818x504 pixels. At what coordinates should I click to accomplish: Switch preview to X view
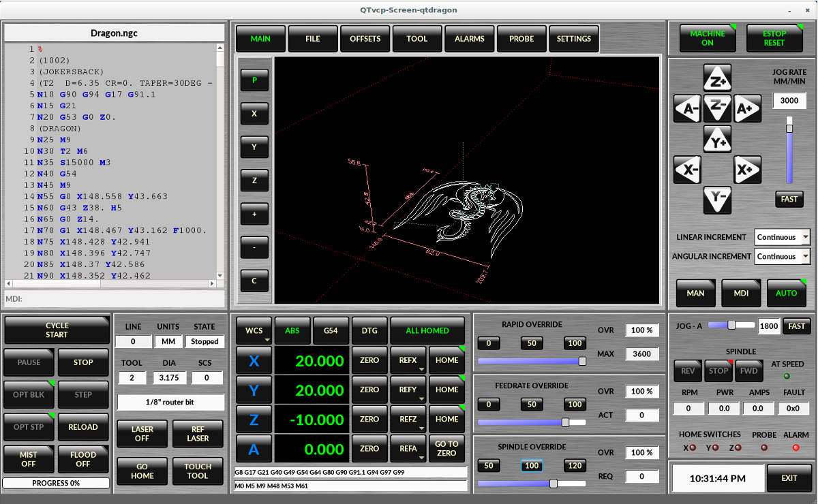pos(254,114)
